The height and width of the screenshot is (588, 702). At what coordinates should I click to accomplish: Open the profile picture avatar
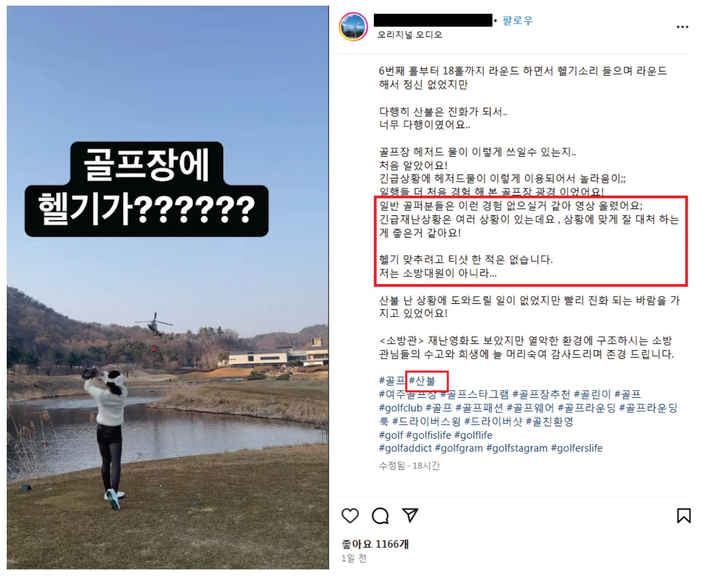point(354,26)
